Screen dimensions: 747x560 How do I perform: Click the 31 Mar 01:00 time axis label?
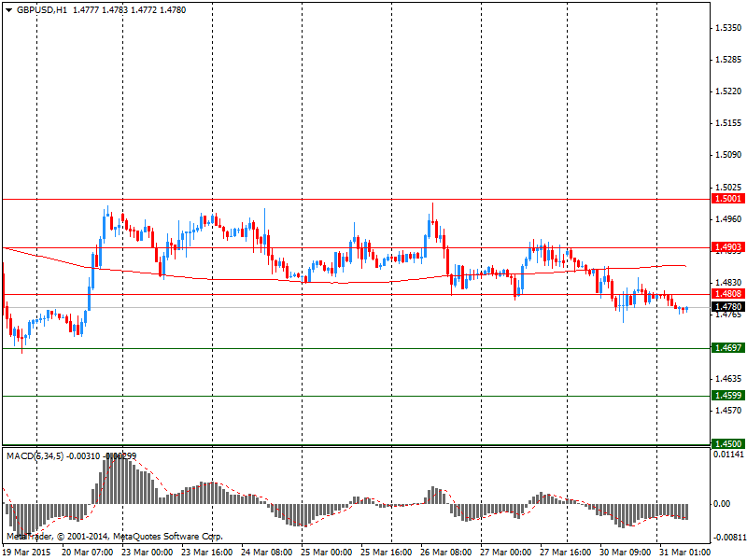684,552
